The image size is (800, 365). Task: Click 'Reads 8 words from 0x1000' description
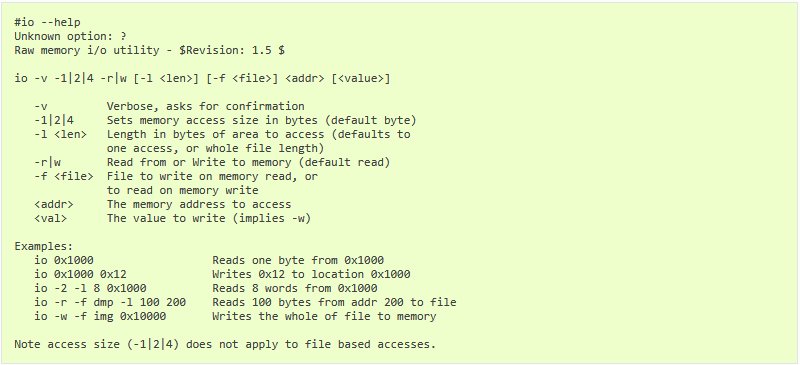click(295, 288)
